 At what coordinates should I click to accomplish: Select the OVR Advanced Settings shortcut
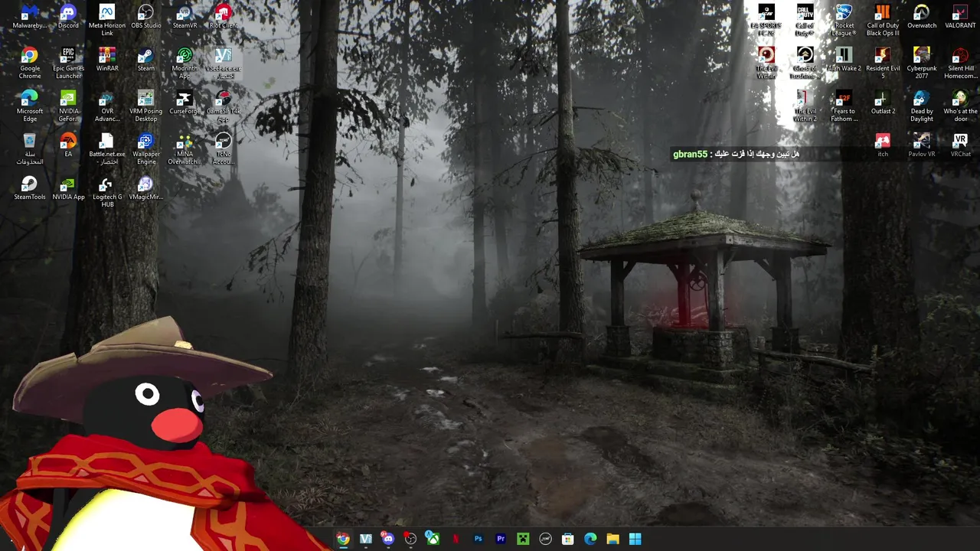107,106
